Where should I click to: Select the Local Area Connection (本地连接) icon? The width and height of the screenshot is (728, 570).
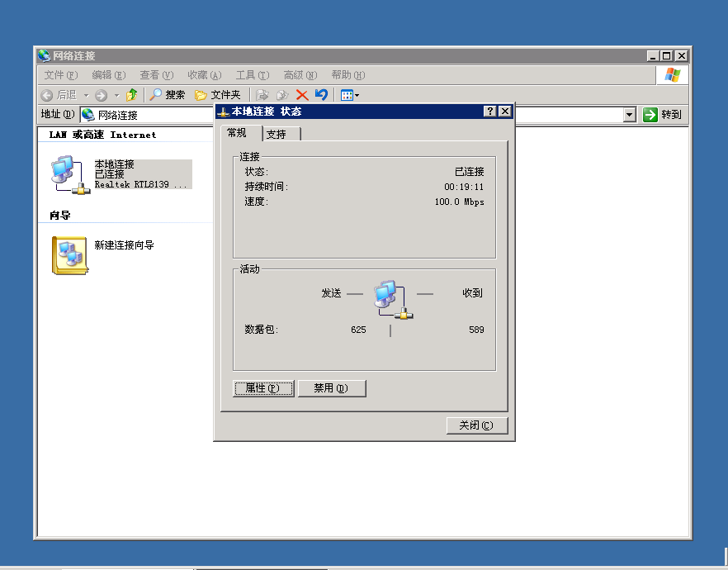coord(70,174)
